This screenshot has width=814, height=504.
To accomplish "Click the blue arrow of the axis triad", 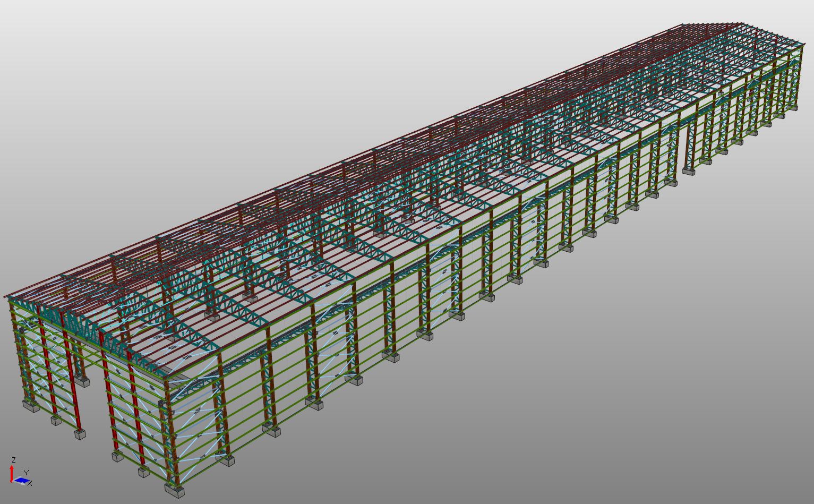I will coord(22,481).
